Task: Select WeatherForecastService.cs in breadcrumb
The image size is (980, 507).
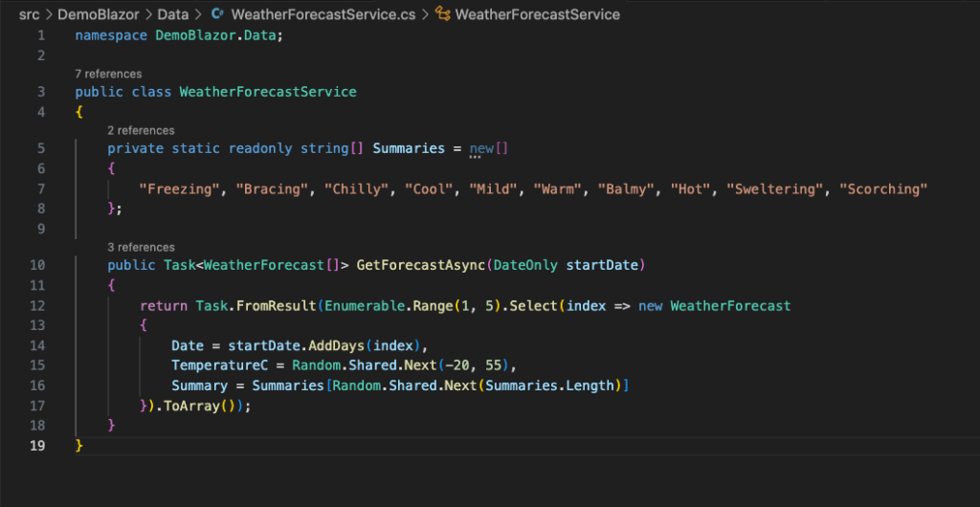Action: 323,14
